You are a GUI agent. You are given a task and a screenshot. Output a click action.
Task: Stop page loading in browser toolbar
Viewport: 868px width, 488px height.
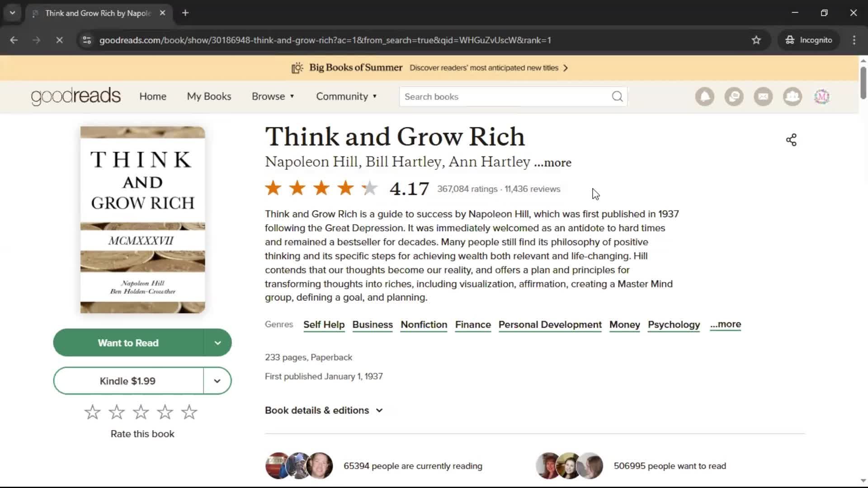click(59, 40)
